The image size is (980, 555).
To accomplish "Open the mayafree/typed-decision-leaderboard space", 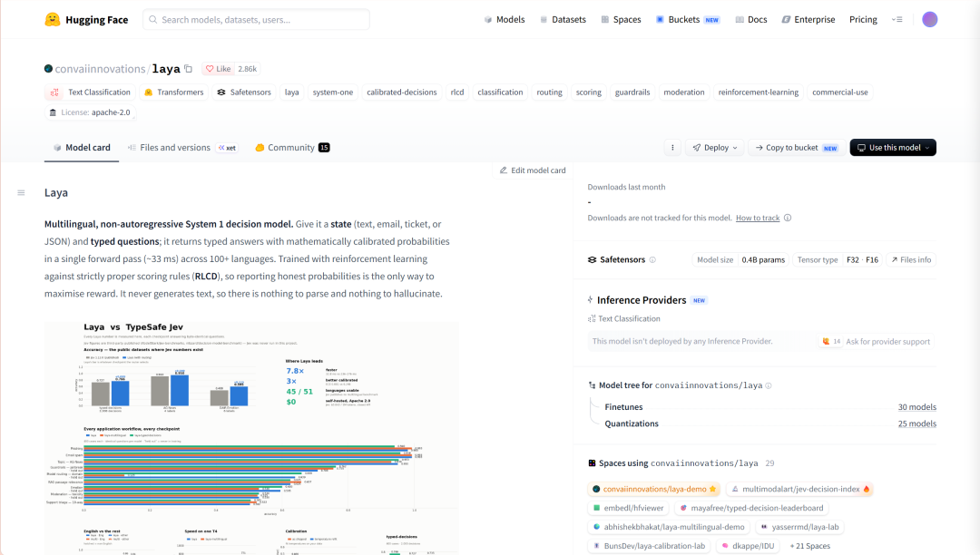I will pos(752,508).
